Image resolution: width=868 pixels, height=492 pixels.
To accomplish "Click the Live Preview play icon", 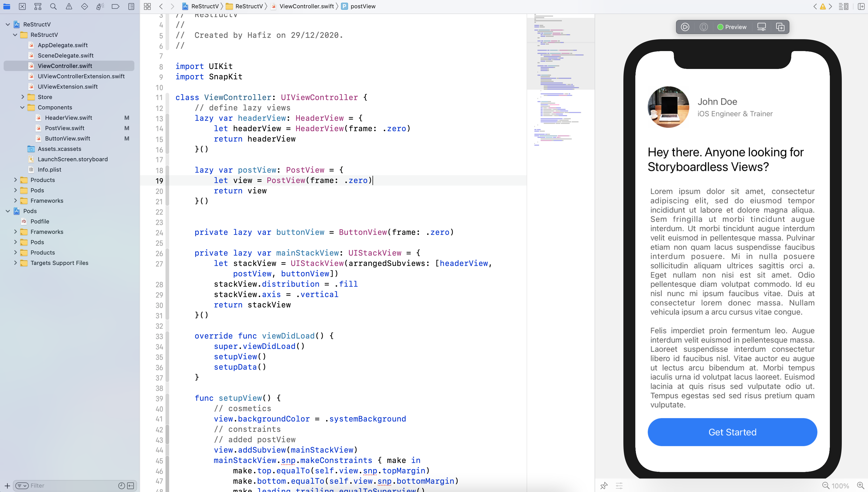I will click(x=685, y=27).
